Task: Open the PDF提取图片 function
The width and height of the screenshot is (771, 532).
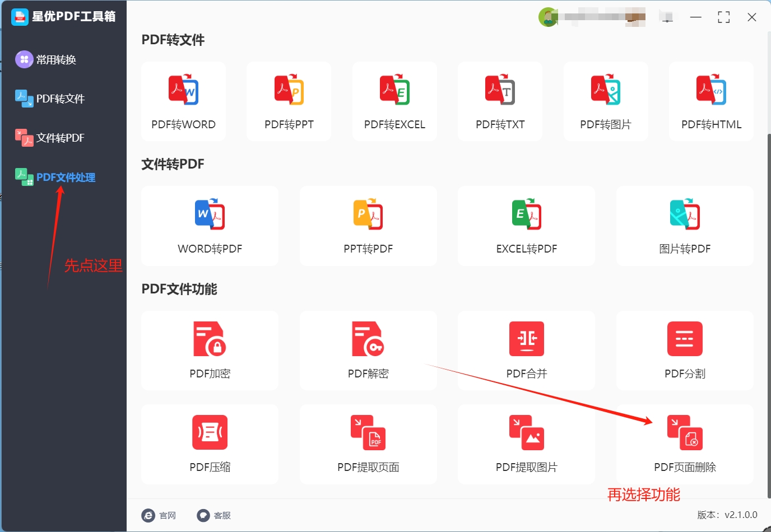Action: coord(526,444)
